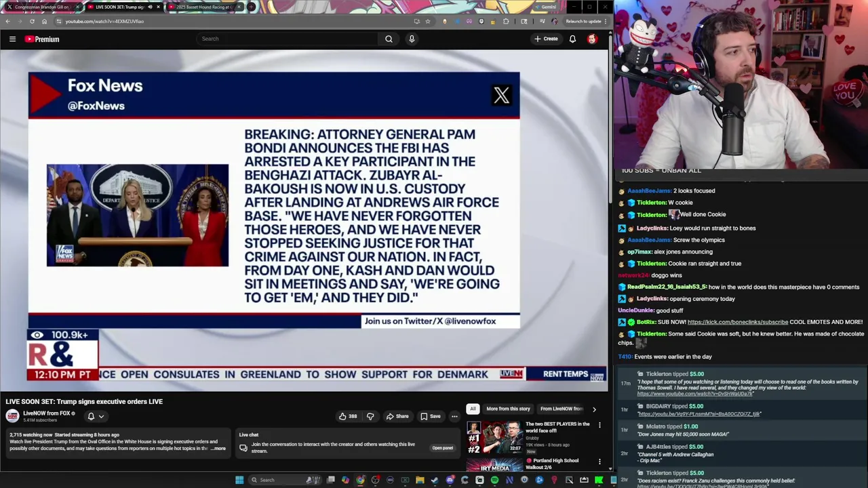Open kick.com/boneclinks/subscribe chat link

(x=738, y=322)
